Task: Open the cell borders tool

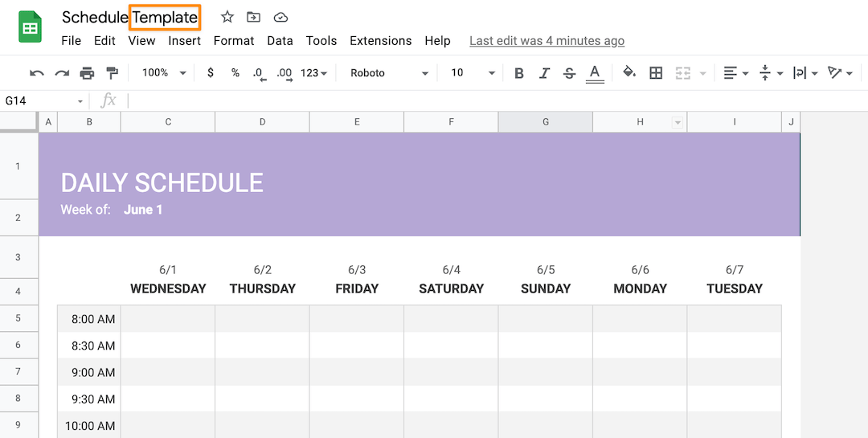Action: point(656,73)
